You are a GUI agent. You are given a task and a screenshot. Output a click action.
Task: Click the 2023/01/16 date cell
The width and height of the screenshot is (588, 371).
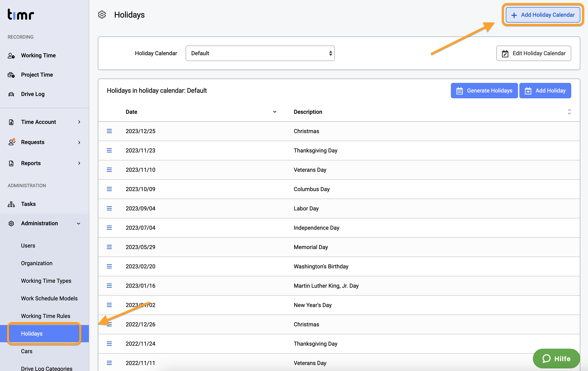[140, 286]
